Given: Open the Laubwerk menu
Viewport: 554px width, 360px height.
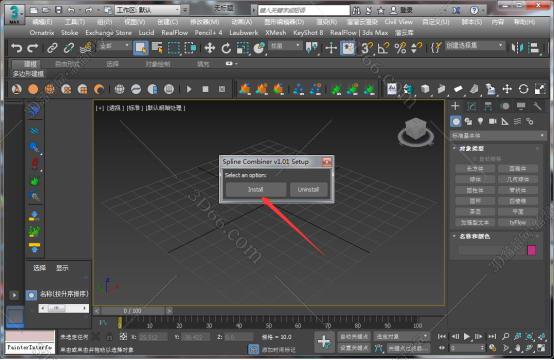Looking at the screenshot, I should (x=244, y=33).
